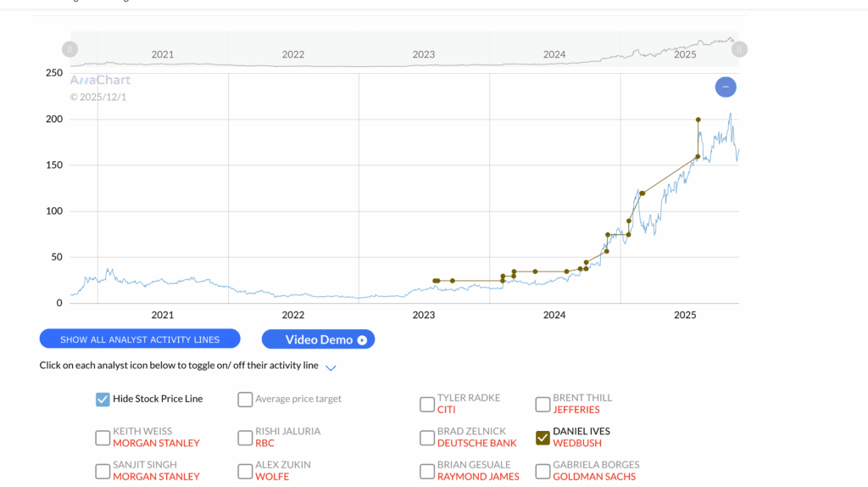Toggle Brent Thill Jefferies checkbox
Viewport: 868px width, 487px height.
point(542,404)
